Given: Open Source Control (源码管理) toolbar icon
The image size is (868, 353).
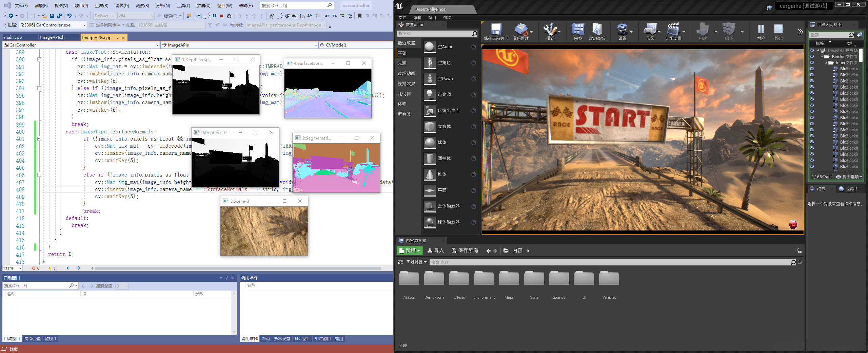Looking at the screenshot, I should pyautogui.click(x=520, y=30).
